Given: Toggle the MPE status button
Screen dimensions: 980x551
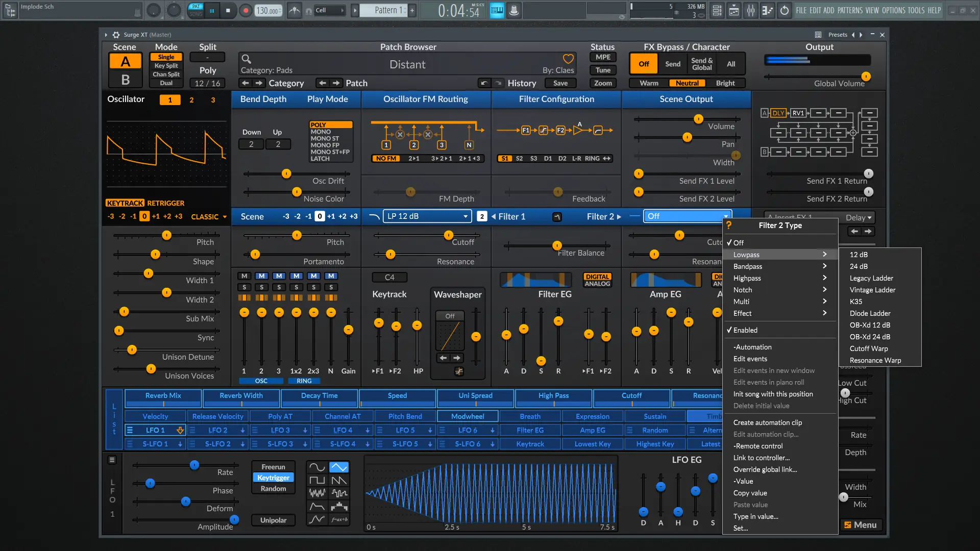Looking at the screenshot, I should click(x=603, y=57).
